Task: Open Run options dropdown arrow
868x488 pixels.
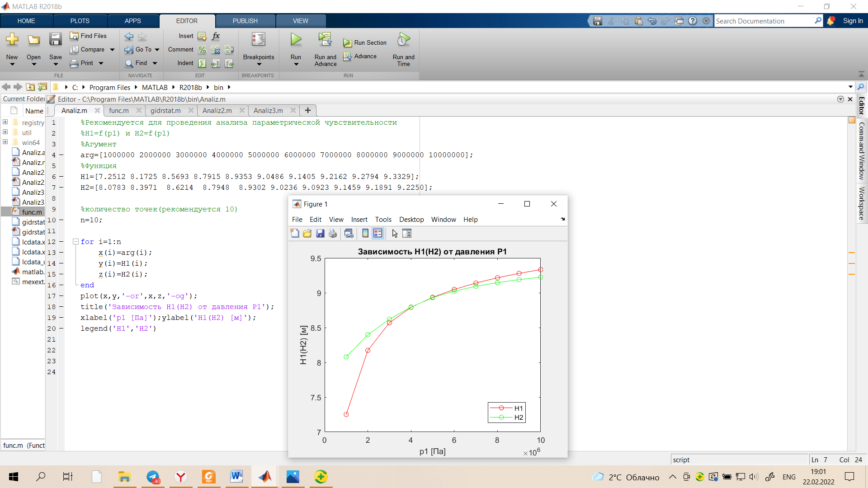Action: (x=296, y=65)
